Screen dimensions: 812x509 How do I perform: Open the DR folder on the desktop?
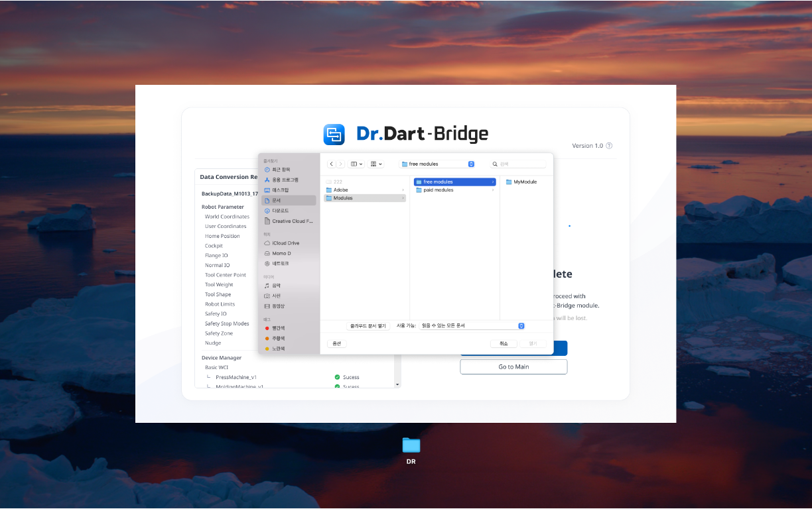click(x=411, y=445)
